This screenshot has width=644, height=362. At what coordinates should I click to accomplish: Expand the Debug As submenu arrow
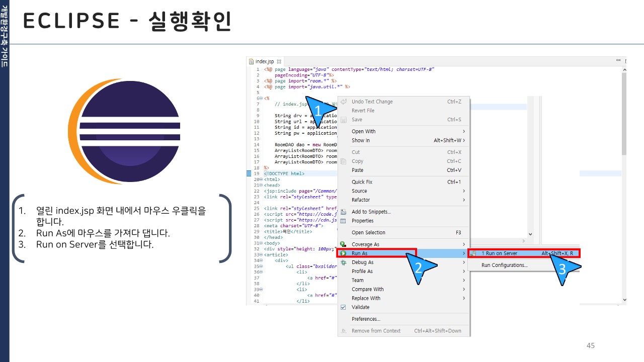464,262
